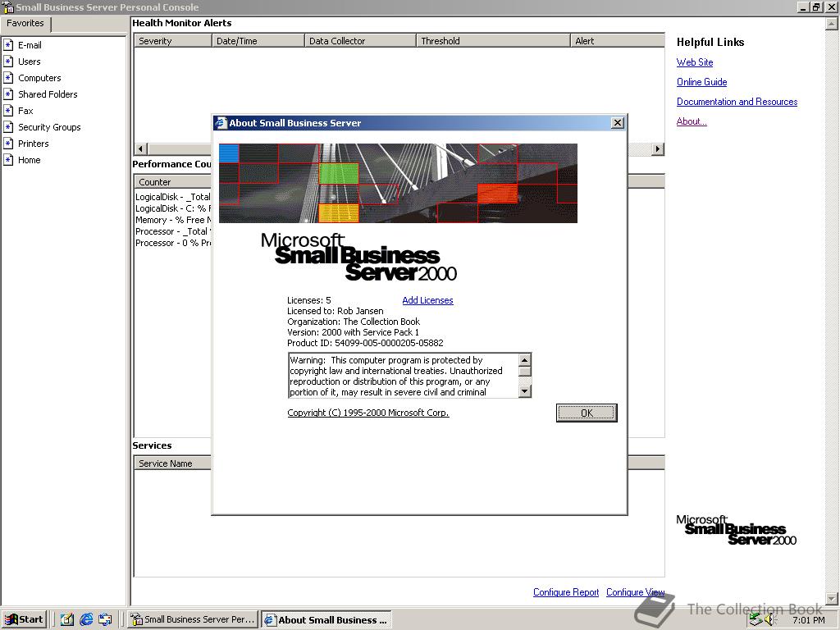
Task: Open the Fax favorite icon
Action: [8, 111]
